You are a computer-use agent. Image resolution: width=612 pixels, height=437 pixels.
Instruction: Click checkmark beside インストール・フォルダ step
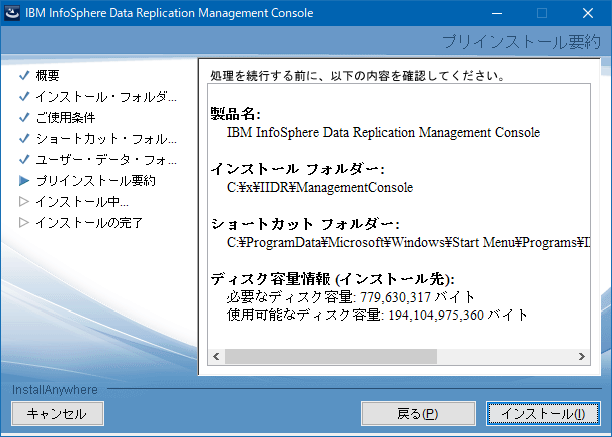pyautogui.click(x=24, y=96)
